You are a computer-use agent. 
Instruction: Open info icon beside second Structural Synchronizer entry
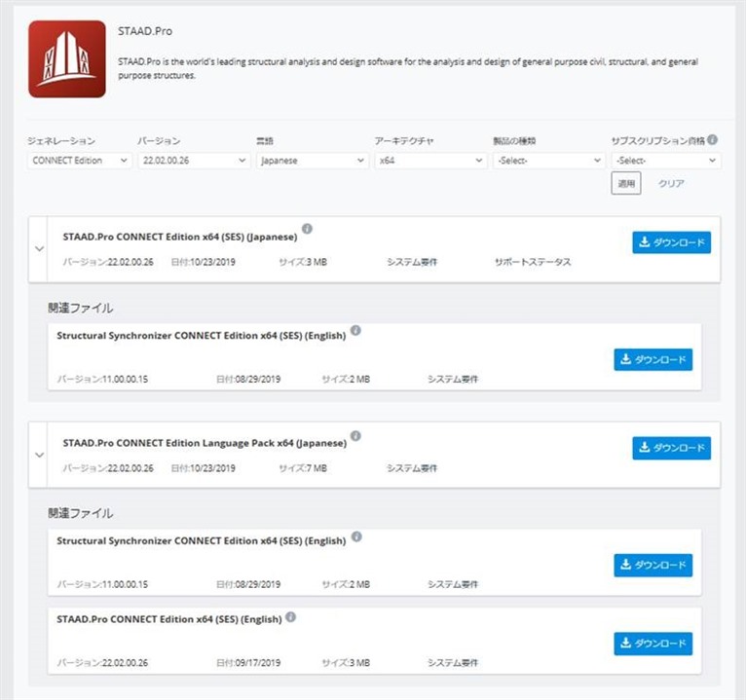[356, 536]
